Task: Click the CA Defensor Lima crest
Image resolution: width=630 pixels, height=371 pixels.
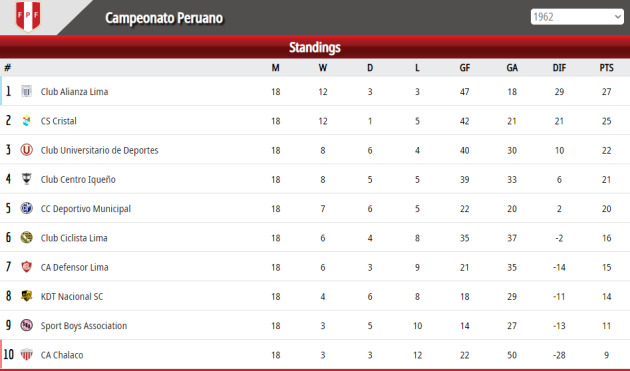Action: (27, 266)
